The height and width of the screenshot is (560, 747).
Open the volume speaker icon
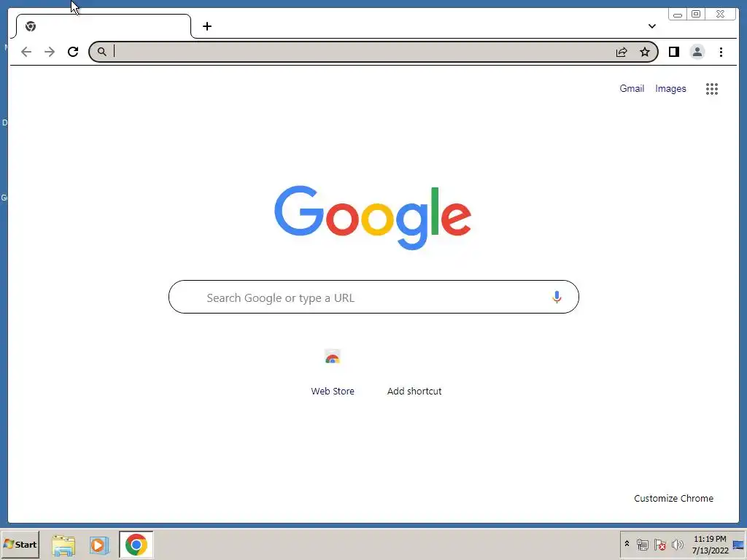point(677,544)
